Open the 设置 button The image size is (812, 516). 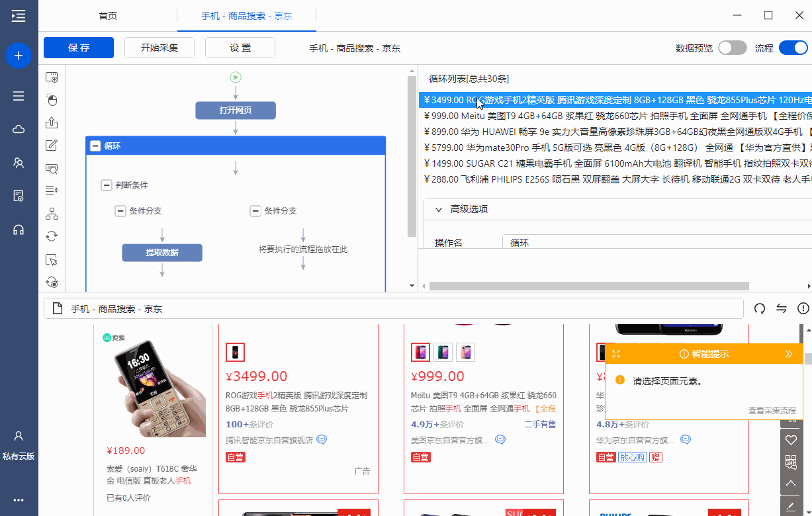(240, 48)
